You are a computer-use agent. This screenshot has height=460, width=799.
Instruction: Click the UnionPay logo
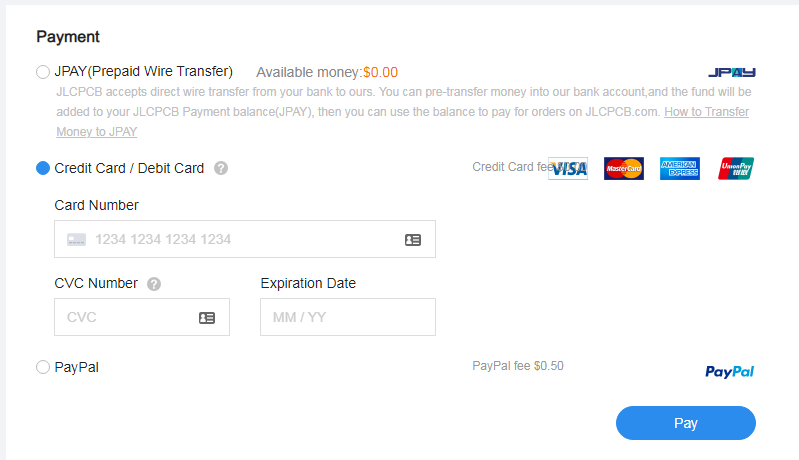point(736,169)
